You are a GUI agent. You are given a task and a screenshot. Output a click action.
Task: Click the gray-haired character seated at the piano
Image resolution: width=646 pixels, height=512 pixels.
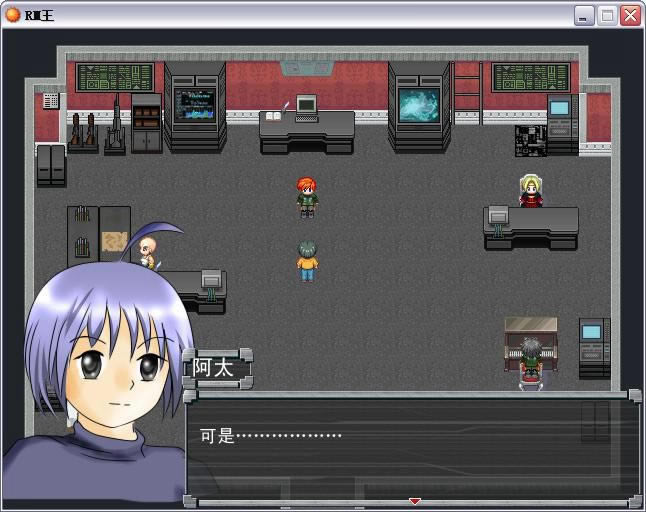(530, 358)
